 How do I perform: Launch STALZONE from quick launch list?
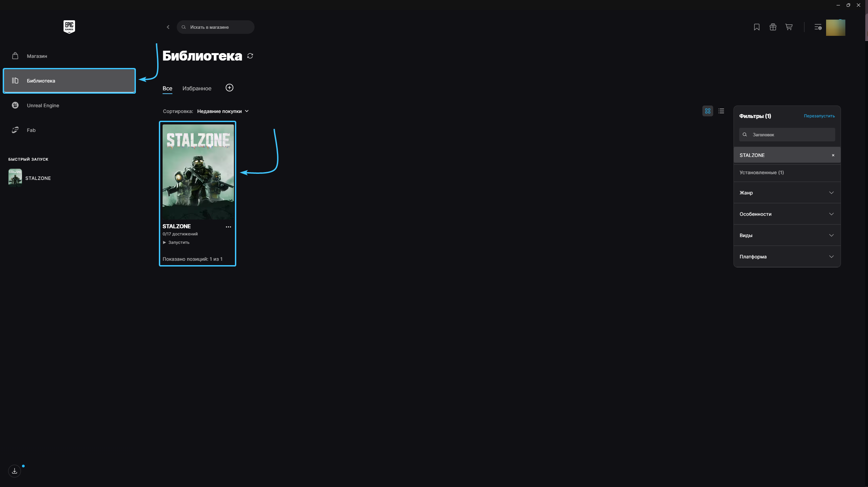[x=30, y=178]
